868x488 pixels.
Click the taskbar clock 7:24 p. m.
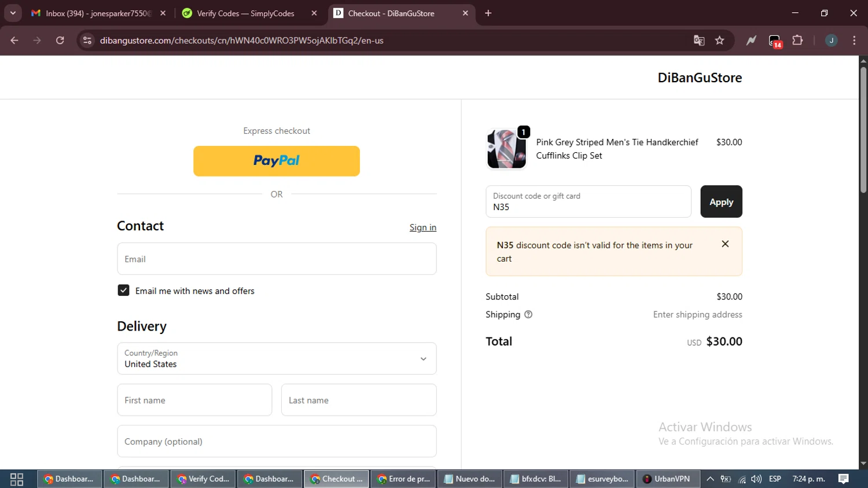808,479
